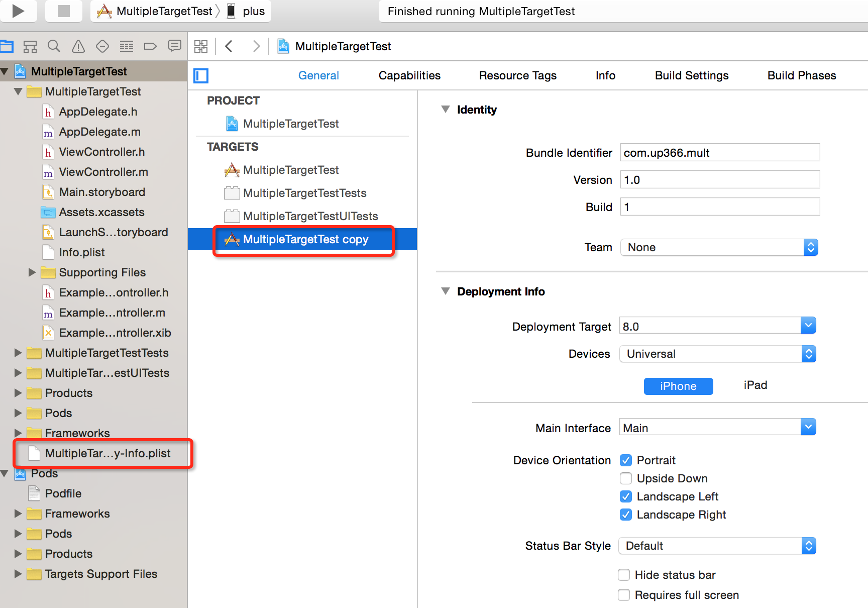Screen dimensions: 868x608
Task: Select the iPad device segment
Action: click(x=755, y=385)
